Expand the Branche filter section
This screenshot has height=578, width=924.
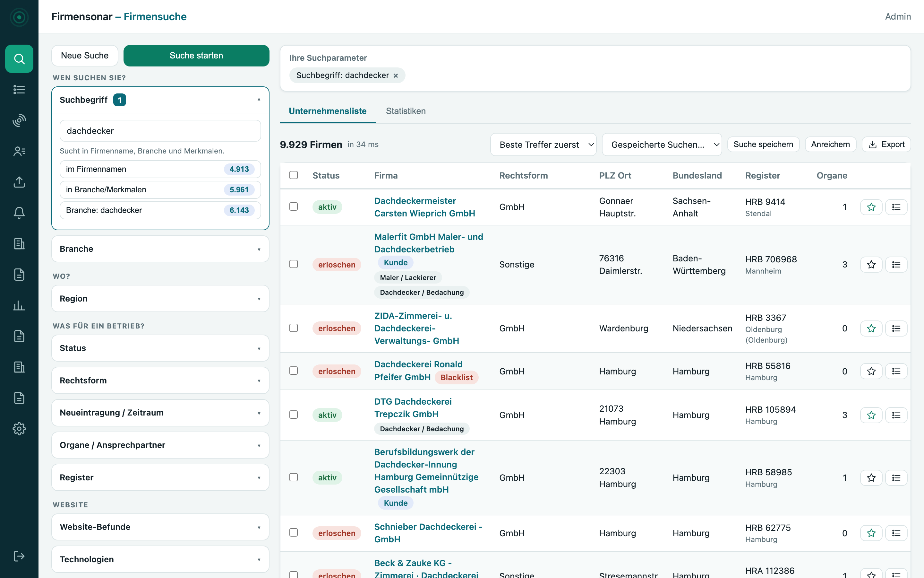click(x=160, y=249)
